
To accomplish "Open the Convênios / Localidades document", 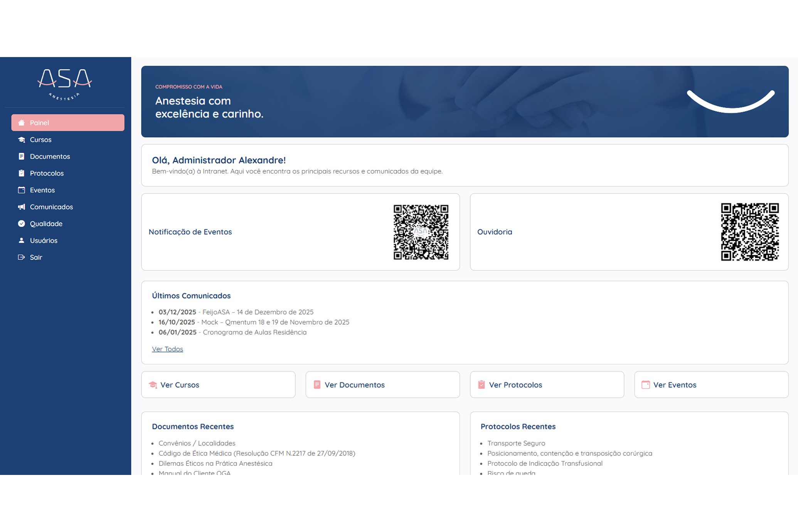I will [197, 443].
